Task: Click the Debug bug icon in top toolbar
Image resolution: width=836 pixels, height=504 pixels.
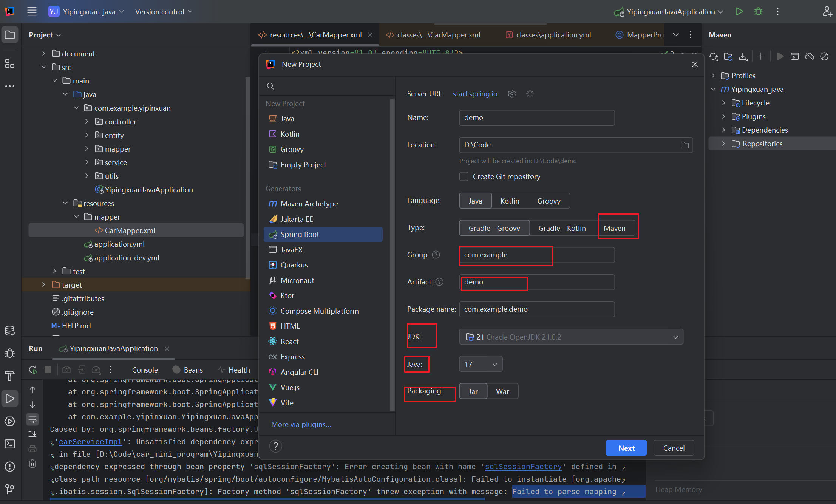Action: pyautogui.click(x=758, y=12)
